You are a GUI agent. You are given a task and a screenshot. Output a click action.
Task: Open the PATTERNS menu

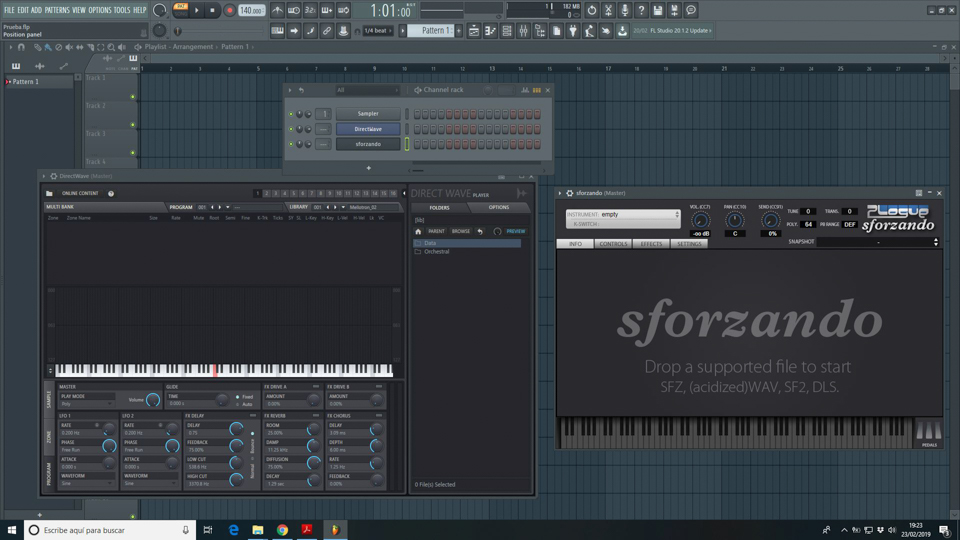pos(57,10)
